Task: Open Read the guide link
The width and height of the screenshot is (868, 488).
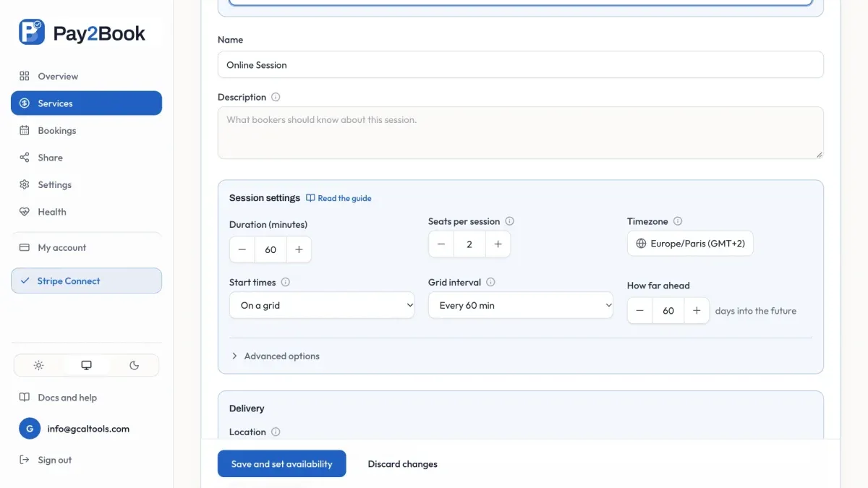Action: (x=339, y=198)
